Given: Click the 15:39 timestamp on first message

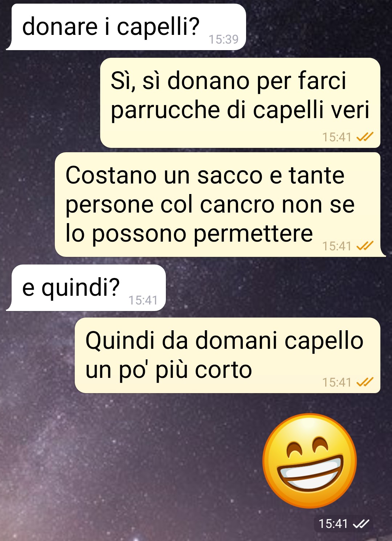Looking at the screenshot, I should point(224,39).
